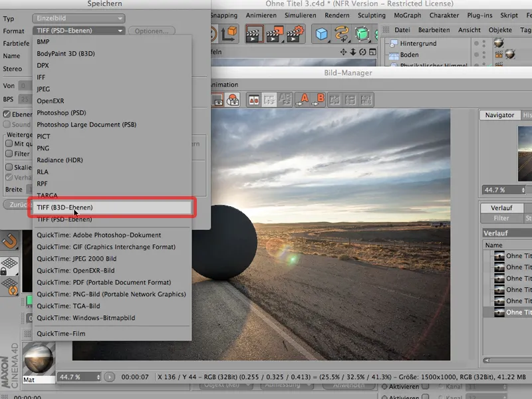This screenshot has height=399, width=532.
Task: Select the orange spline pen tool icon
Action: tap(341, 34)
